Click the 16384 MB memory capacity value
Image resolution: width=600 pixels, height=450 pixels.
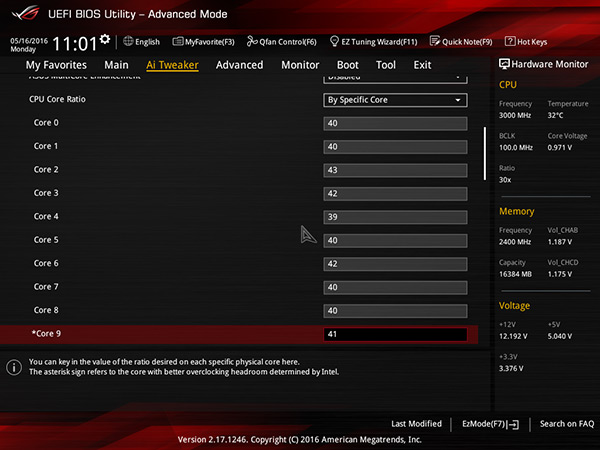tap(515, 274)
